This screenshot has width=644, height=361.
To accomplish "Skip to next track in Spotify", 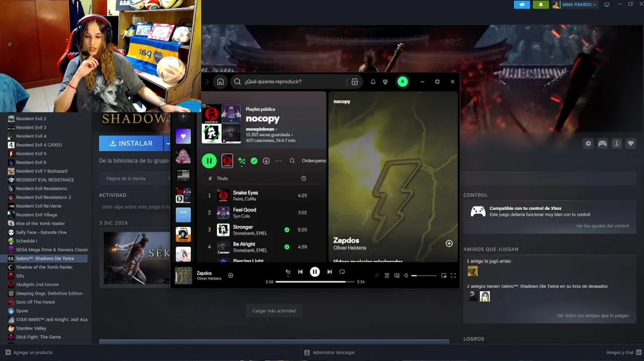I will point(329,272).
